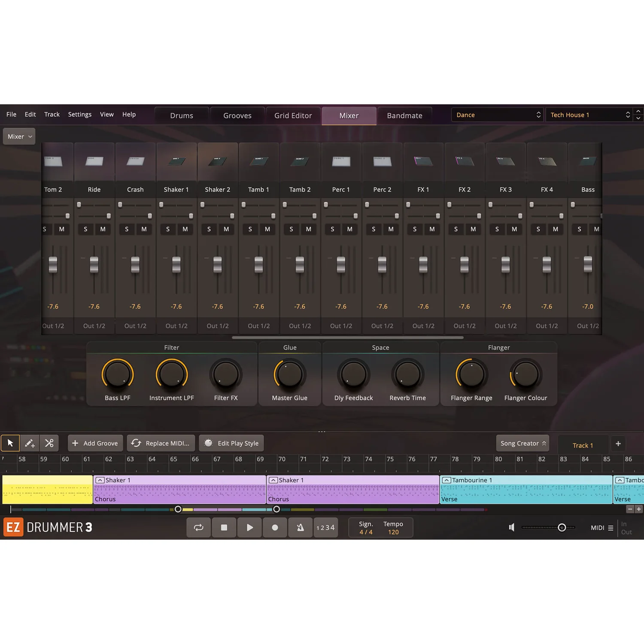The width and height of the screenshot is (644, 644).
Task: Expand the Song Creator panel
Action: [x=522, y=443]
